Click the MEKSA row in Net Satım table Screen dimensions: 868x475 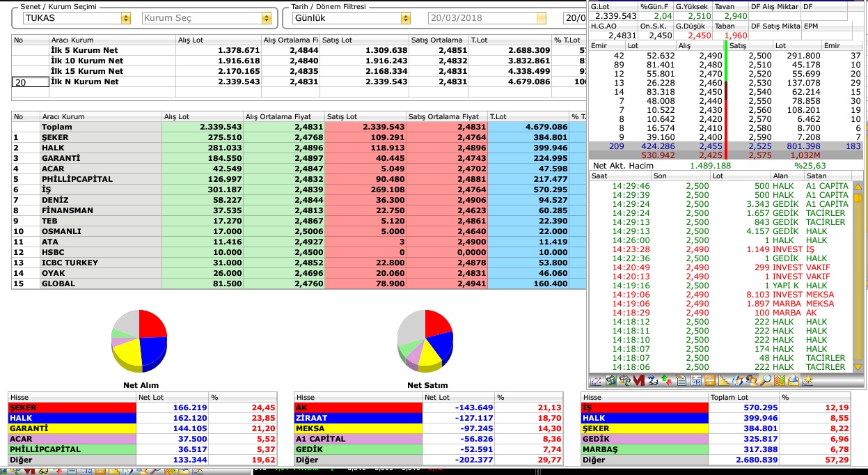429,428
